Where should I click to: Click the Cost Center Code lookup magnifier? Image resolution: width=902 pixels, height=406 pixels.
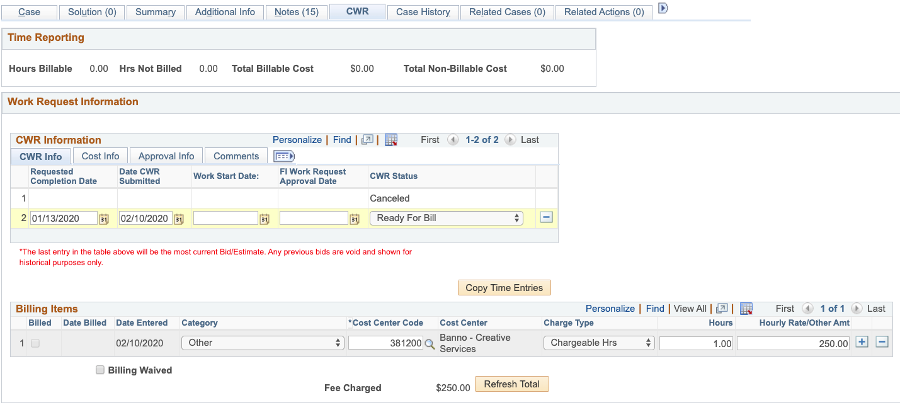click(x=430, y=343)
